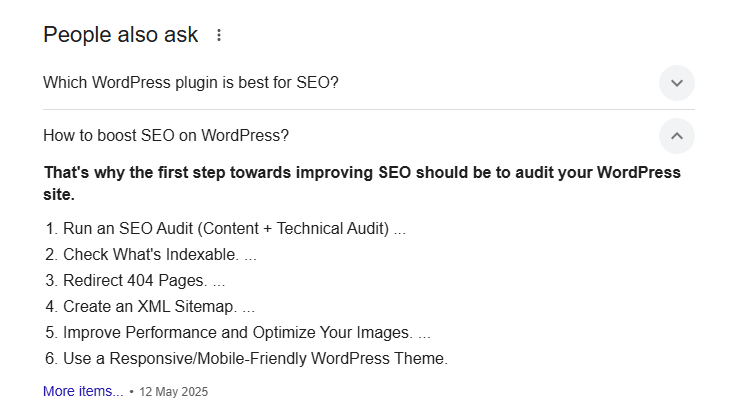Click the bold answer summary about auditing your site
745x416 pixels.
(x=361, y=183)
